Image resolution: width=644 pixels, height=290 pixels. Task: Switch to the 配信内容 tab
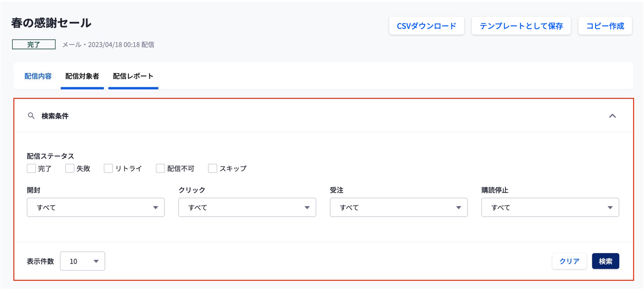(x=38, y=76)
